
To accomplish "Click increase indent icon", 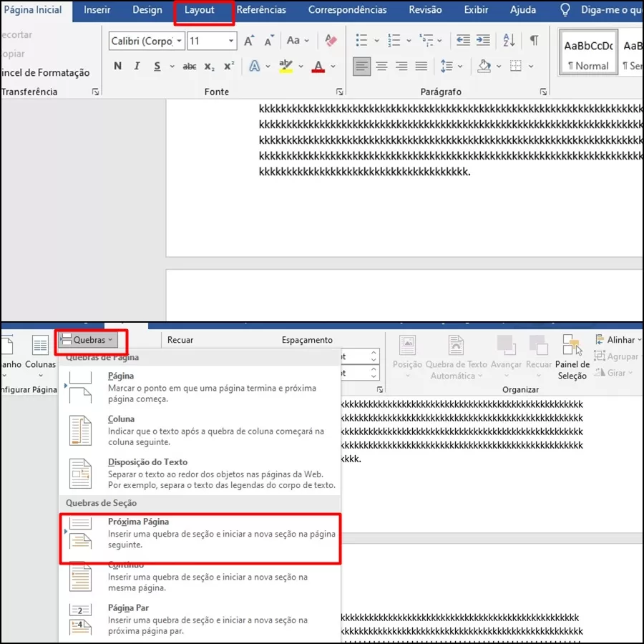I will click(483, 40).
